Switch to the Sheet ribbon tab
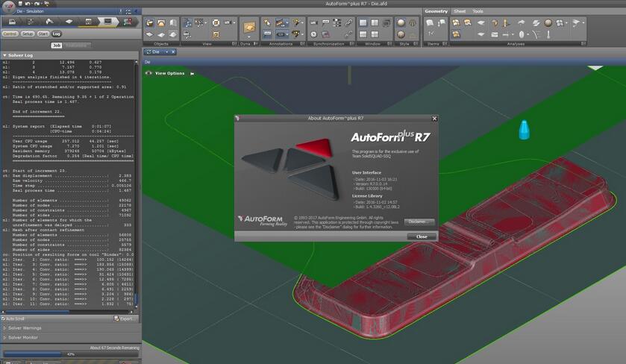The image size is (626, 364). pyautogui.click(x=460, y=11)
